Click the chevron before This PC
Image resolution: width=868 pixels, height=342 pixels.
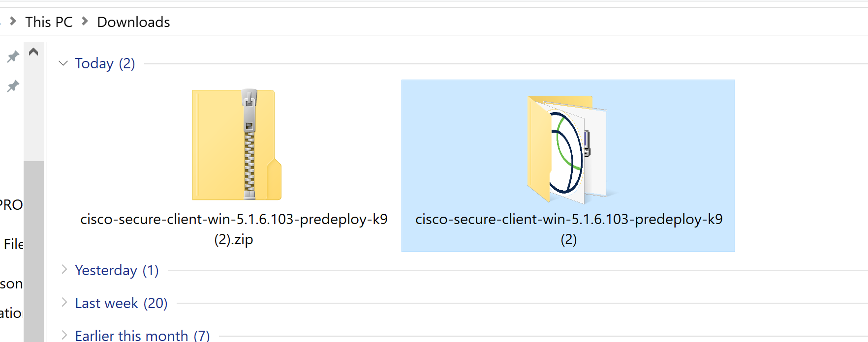click(x=13, y=21)
